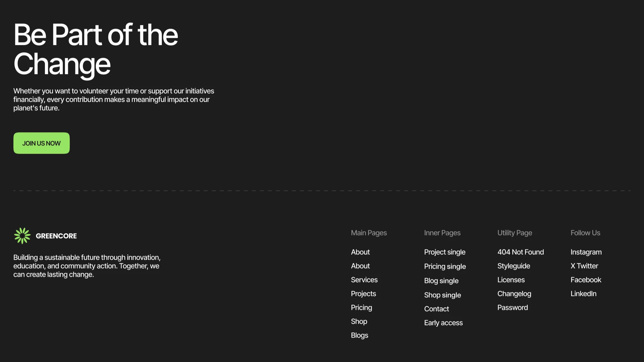Click the Licenses link
This screenshot has height=362, width=644.
click(x=511, y=280)
